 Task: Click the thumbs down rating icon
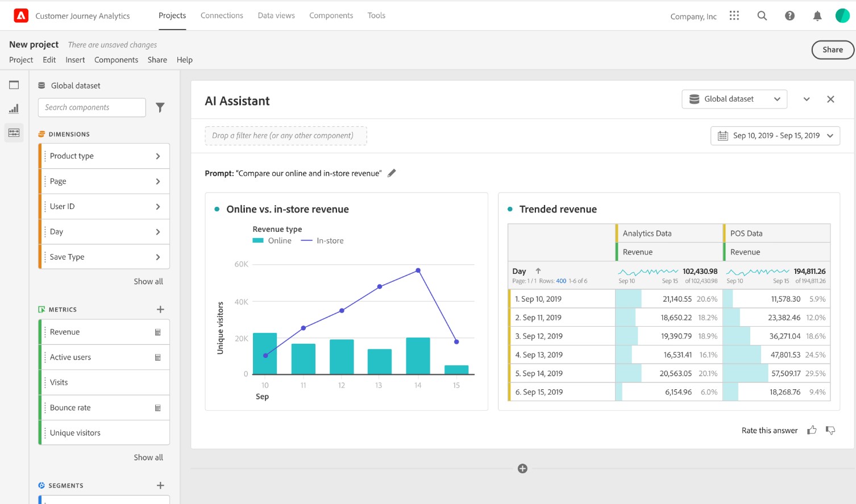pos(830,430)
